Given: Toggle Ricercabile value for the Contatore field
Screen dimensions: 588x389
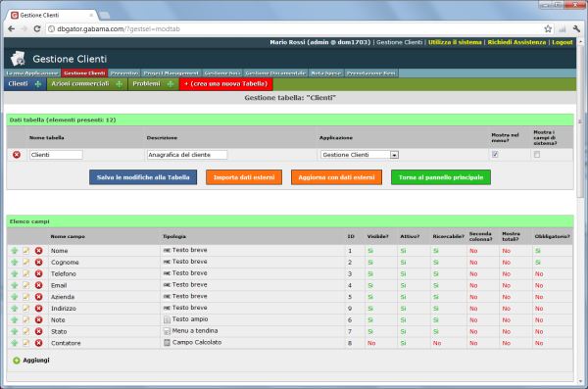Looking at the screenshot, I should pos(437,343).
